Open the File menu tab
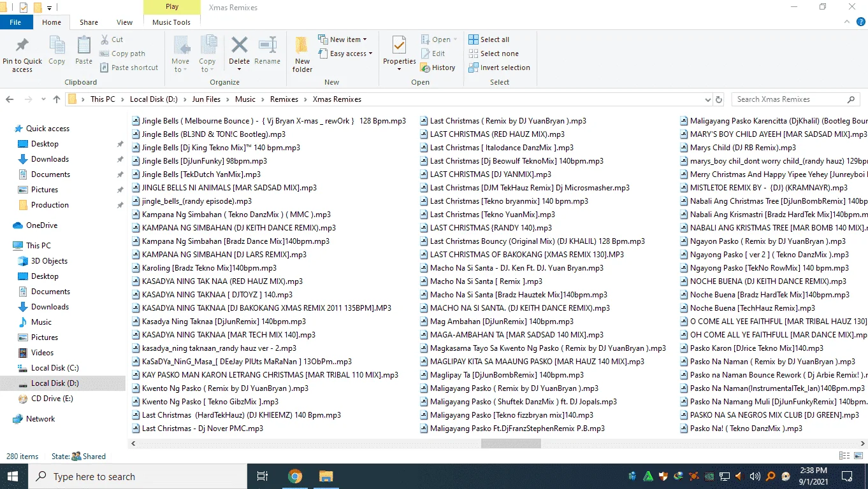868x489 pixels. click(15, 22)
